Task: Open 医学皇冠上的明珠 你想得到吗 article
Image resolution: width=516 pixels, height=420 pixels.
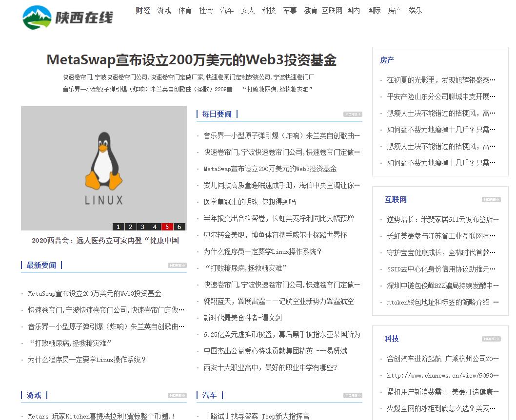Action: tap(250, 202)
